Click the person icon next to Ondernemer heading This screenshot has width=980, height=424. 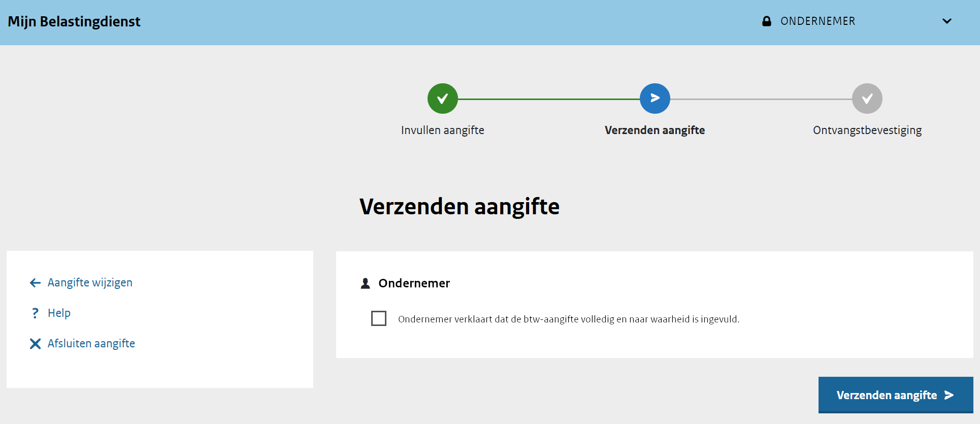click(365, 283)
